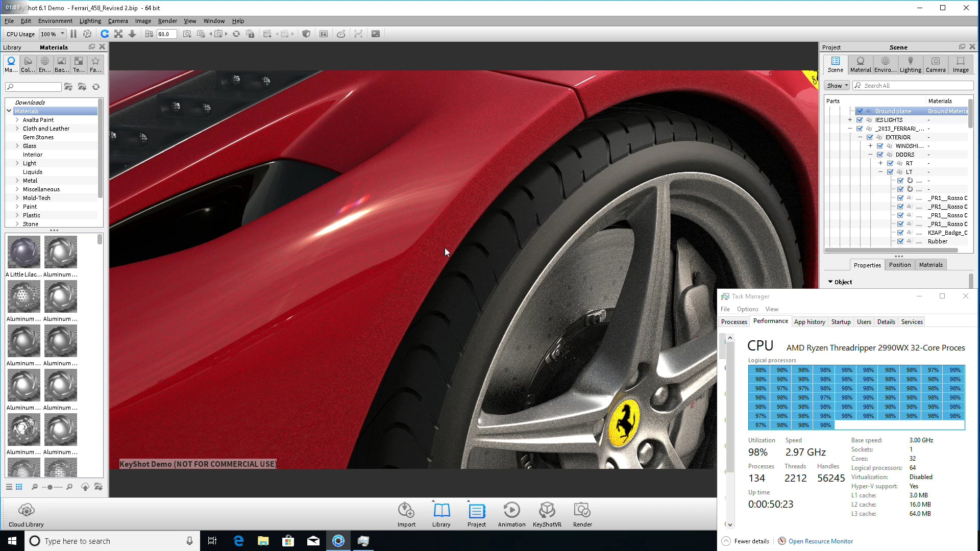Switch library to grid view
980x551 pixels.
click(x=19, y=487)
